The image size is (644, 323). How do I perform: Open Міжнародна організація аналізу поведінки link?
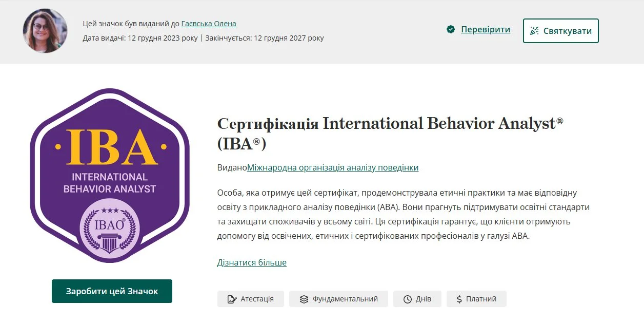click(333, 167)
